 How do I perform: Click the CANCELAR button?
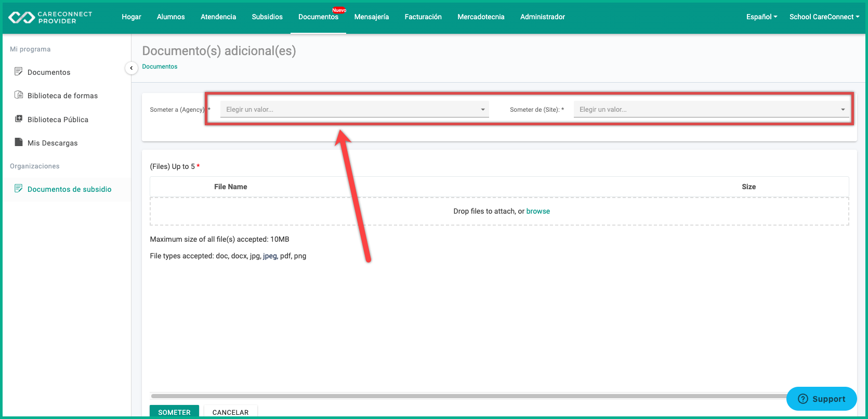(230, 411)
